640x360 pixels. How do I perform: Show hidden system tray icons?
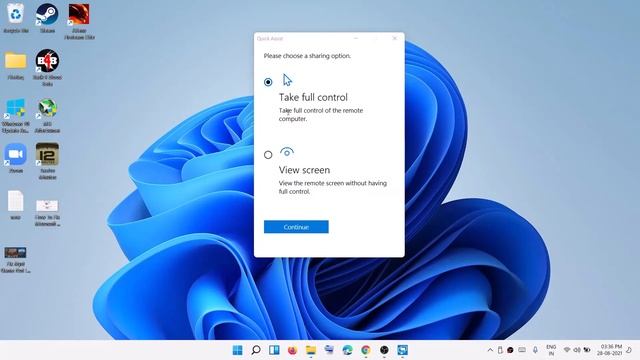490,350
